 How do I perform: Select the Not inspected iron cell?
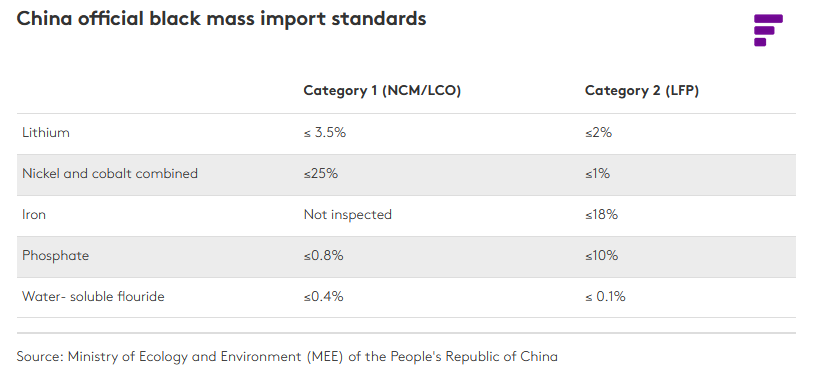coord(348,215)
